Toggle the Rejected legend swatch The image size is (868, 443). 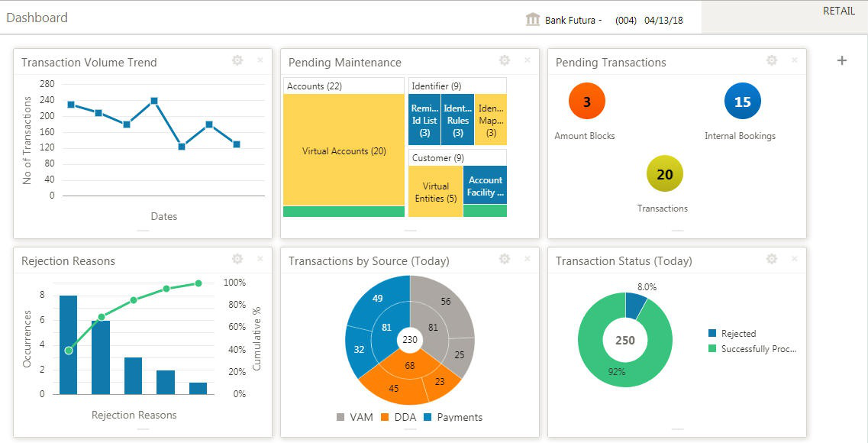click(x=712, y=333)
